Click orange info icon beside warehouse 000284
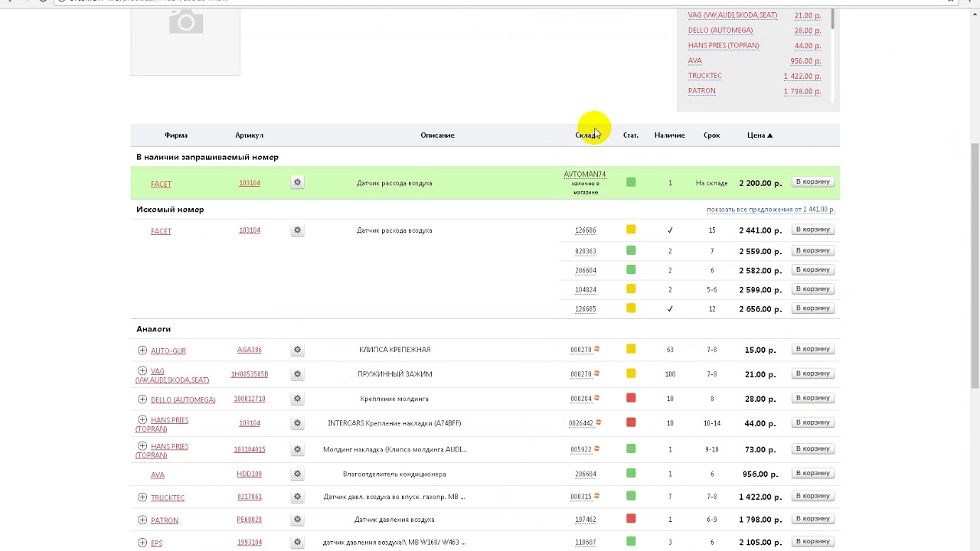This screenshot has width=980, height=551. point(597,398)
